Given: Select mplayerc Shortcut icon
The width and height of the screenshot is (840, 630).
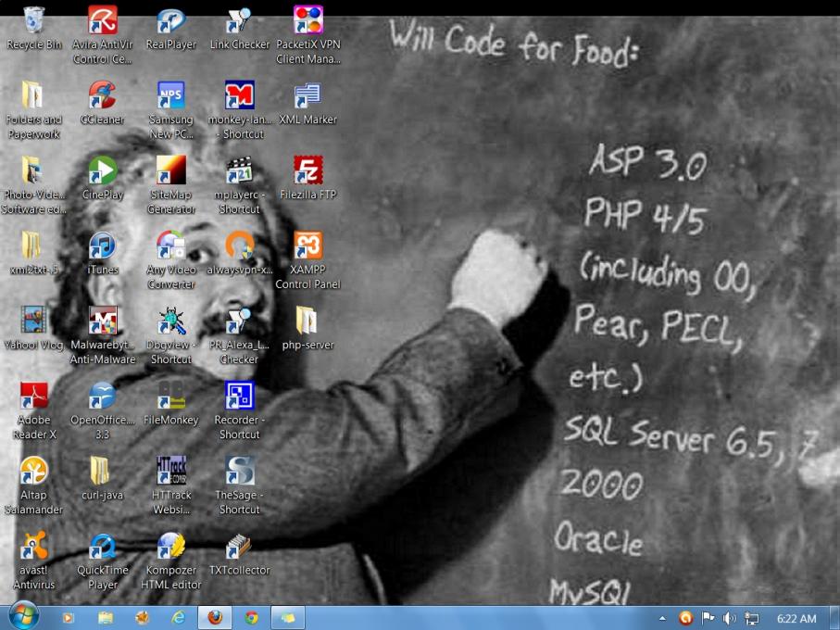Looking at the screenshot, I should point(240,170).
